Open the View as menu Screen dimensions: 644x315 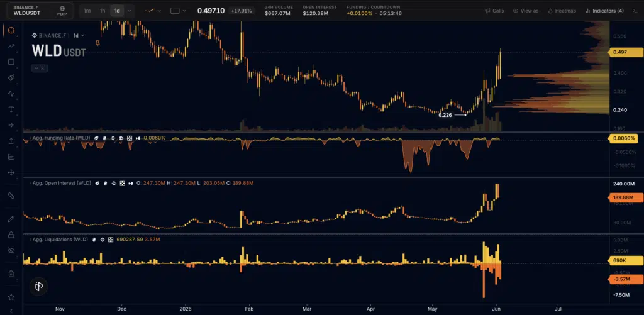pos(526,11)
